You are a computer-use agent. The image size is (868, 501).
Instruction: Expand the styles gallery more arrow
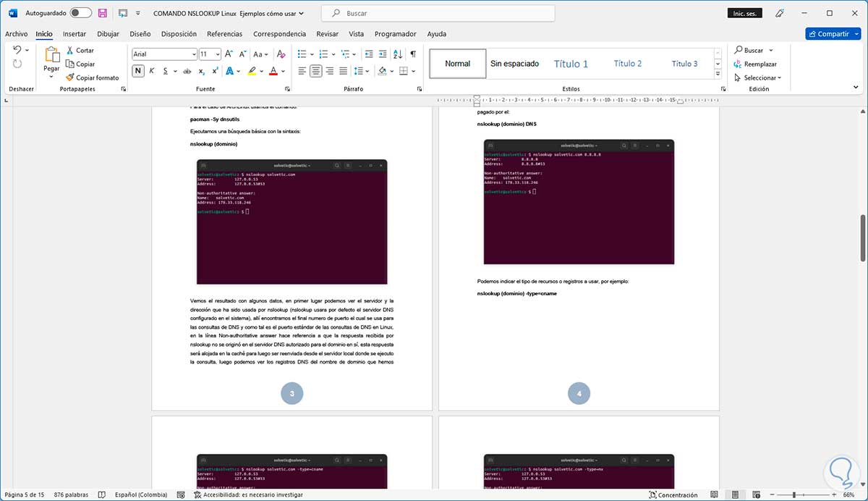[x=718, y=75]
